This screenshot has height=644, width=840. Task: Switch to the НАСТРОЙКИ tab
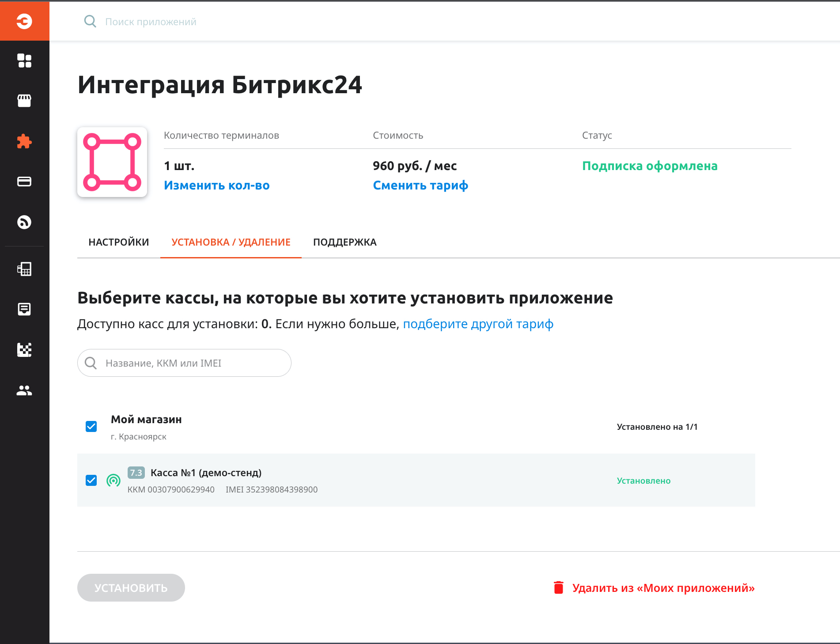pyautogui.click(x=118, y=242)
